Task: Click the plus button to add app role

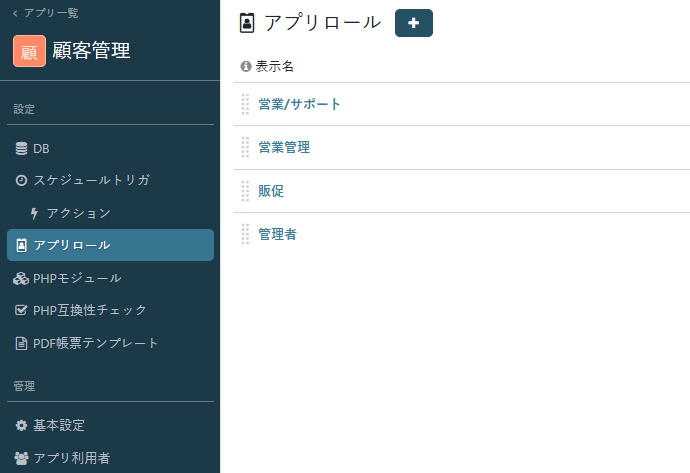Action: click(x=413, y=23)
